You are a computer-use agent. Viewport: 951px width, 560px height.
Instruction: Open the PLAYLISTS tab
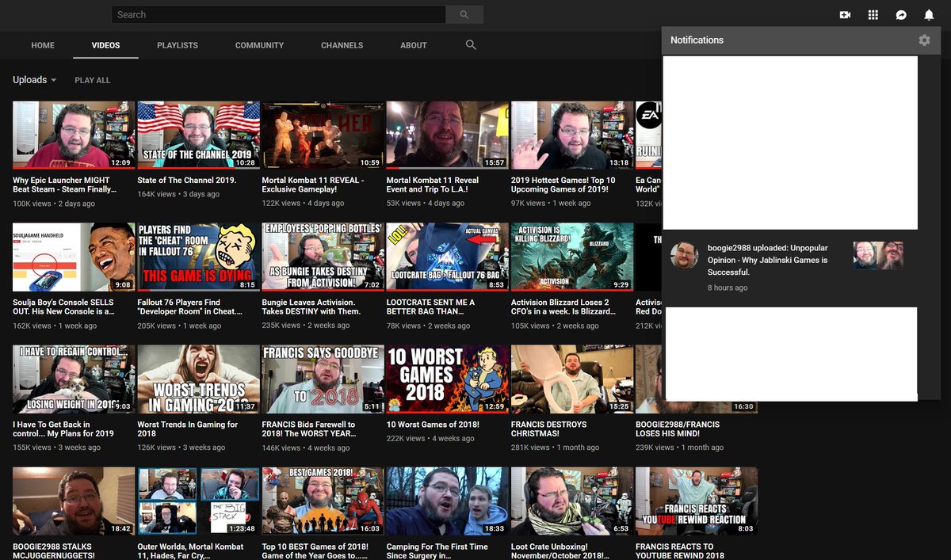coord(178,45)
